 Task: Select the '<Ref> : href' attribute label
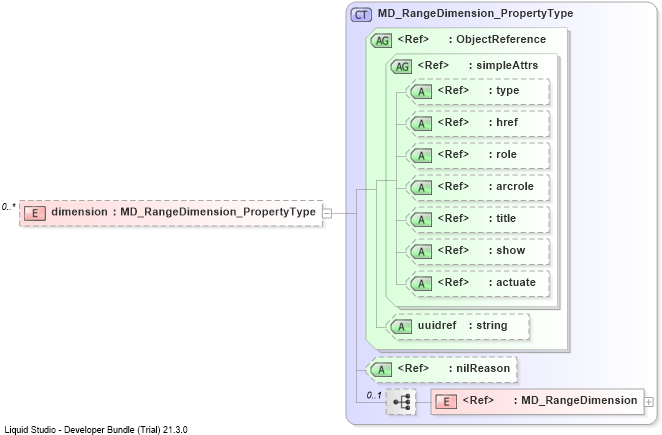click(x=478, y=122)
